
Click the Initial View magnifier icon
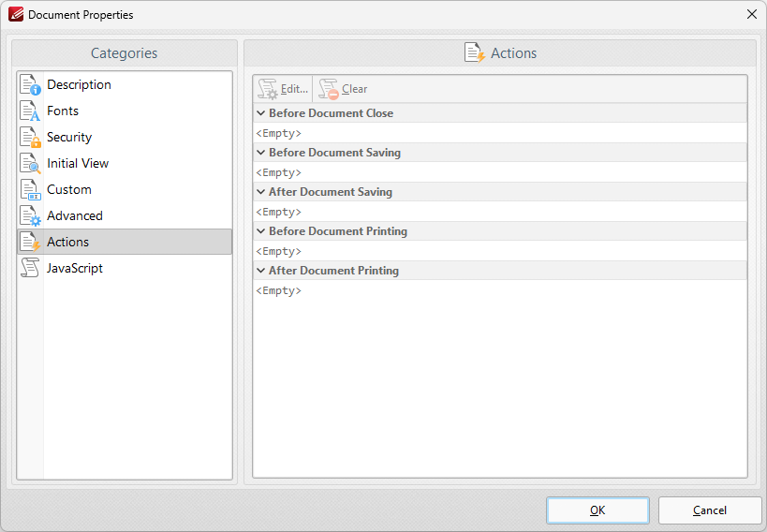[x=30, y=164]
